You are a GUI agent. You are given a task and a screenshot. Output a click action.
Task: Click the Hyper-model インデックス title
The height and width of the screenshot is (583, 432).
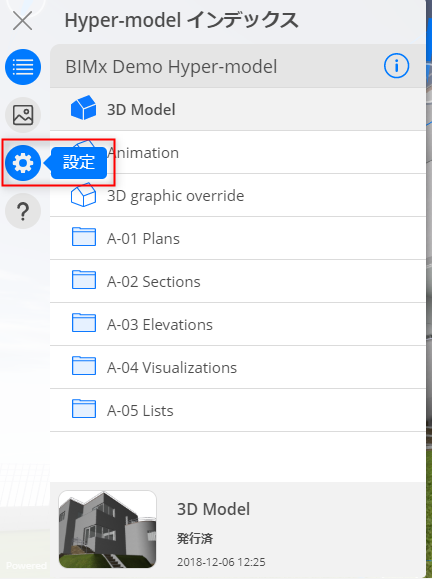[181, 20]
